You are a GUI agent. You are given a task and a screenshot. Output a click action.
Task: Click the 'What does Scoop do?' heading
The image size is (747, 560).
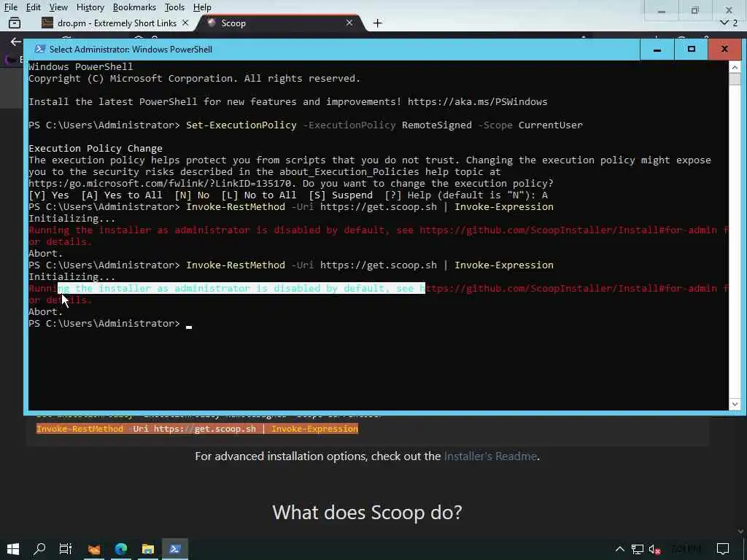tap(368, 513)
